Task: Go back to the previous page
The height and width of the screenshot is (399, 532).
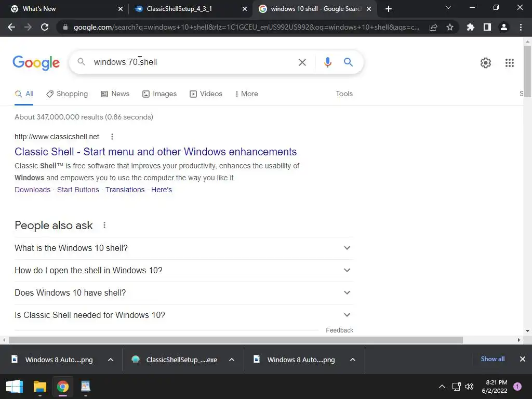Action: click(x=11, y=27)
